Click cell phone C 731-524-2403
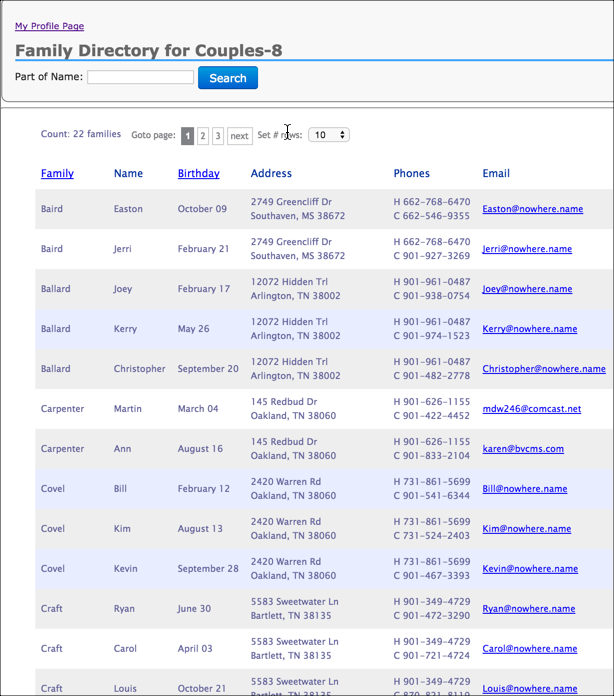614x696 pixels. point(432,535)
